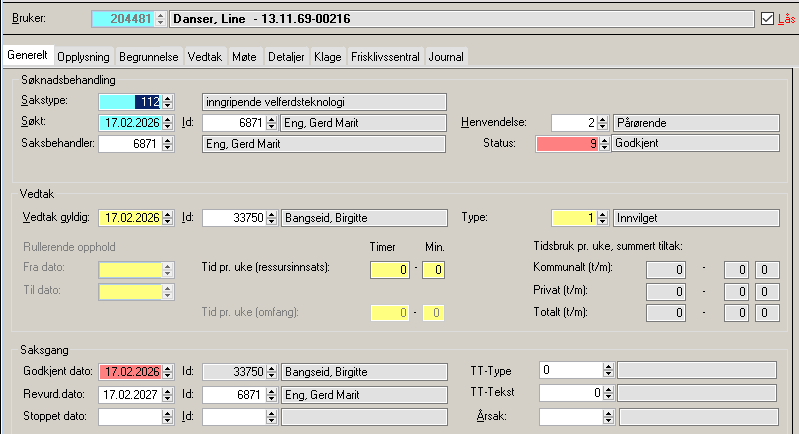Click the Timer field for Tid pr. uke
The width and height of the screenshot is (799, 434).
point(390,269)
